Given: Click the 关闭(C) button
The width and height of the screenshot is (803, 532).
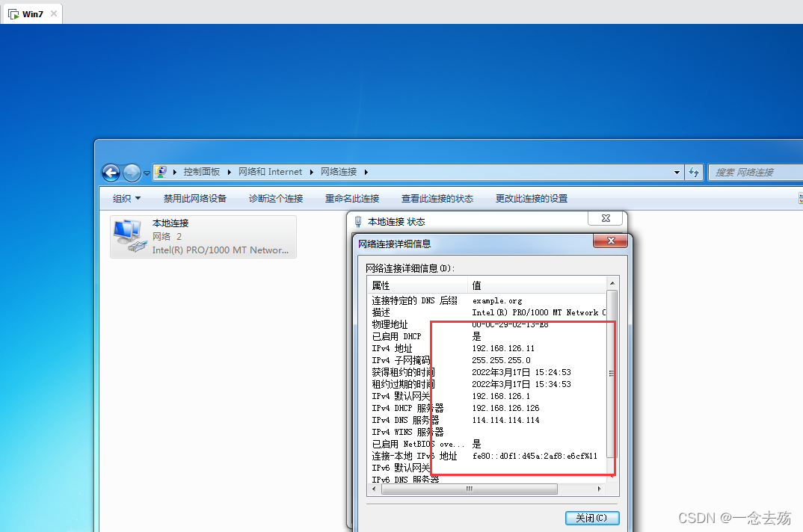Looking at the screenshot, I should click(x=592, y=518).
